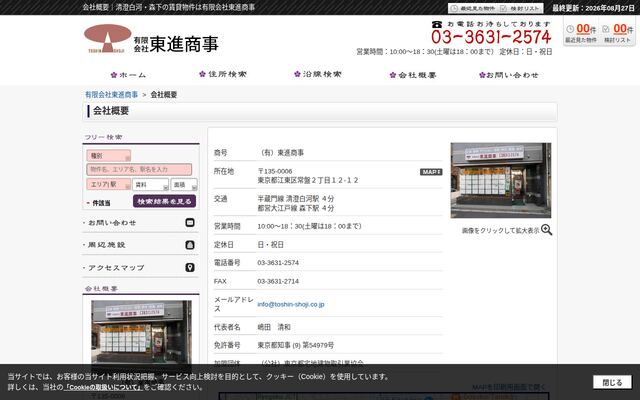Image resolution: width=640 pixels, height=400 pixels.
Task: Click the magnifier zoom icon under photo
Action: (x=547, y=230)
